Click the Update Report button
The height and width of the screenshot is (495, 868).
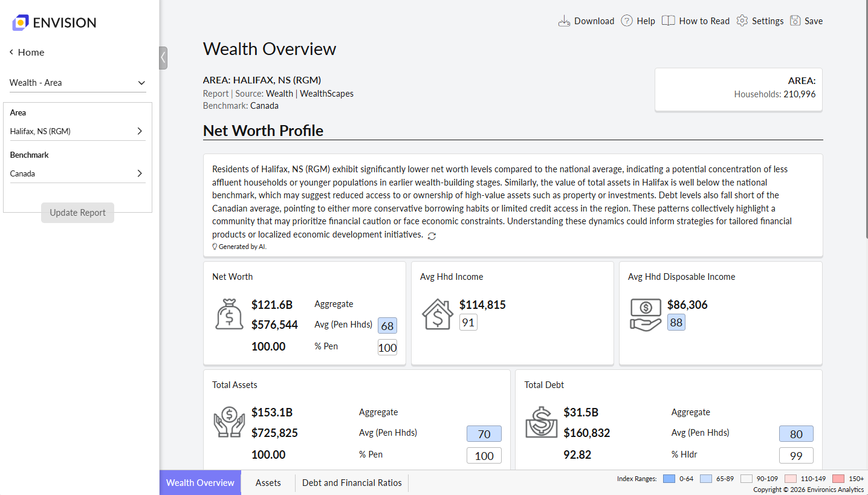(x=77, y=213)
